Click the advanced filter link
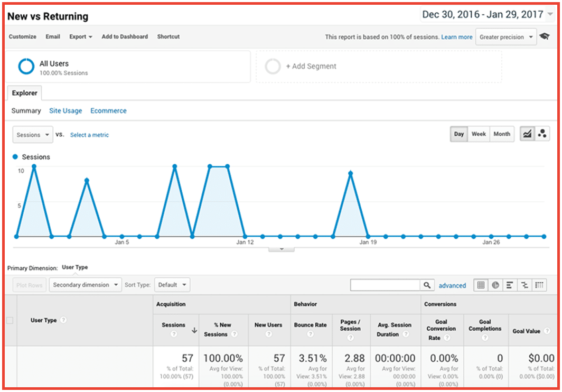Screen dimensions: 562x392 coord(452,285)
